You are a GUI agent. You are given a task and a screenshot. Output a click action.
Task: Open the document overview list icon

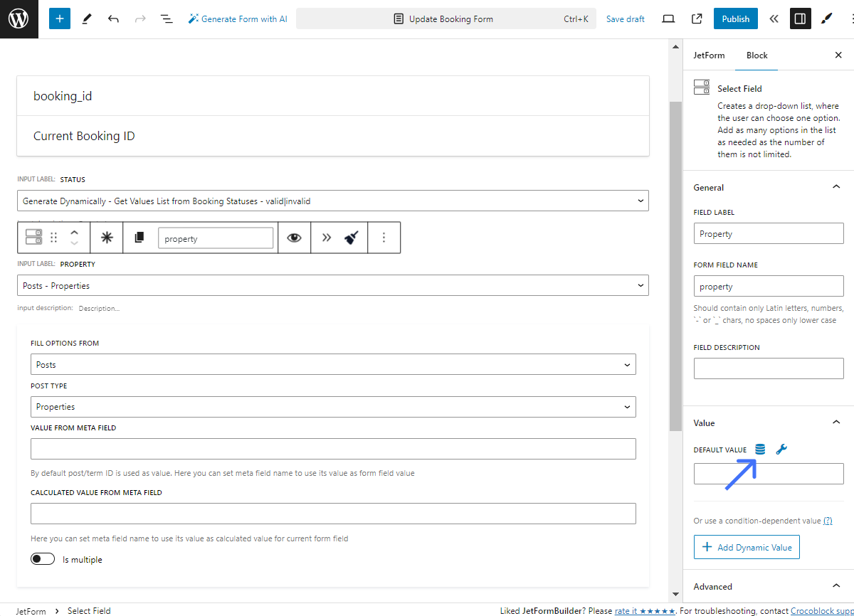(x=166, y=19)
